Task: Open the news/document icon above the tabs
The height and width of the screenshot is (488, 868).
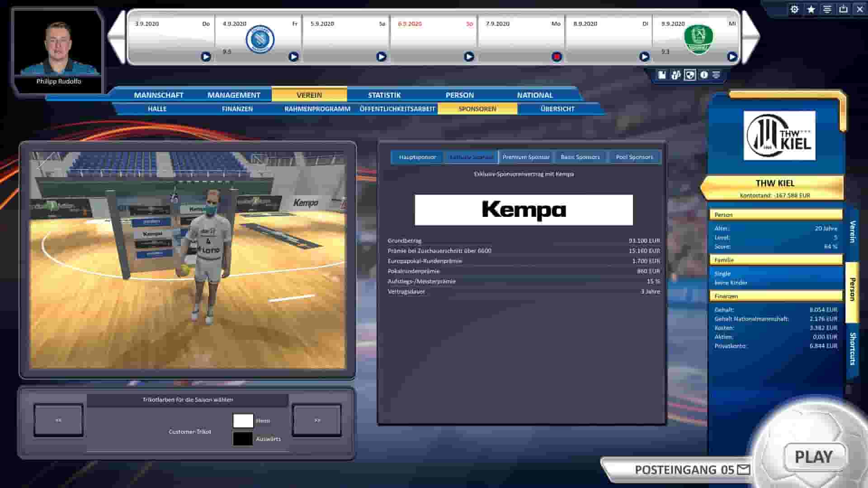Action: pos(662,75)
